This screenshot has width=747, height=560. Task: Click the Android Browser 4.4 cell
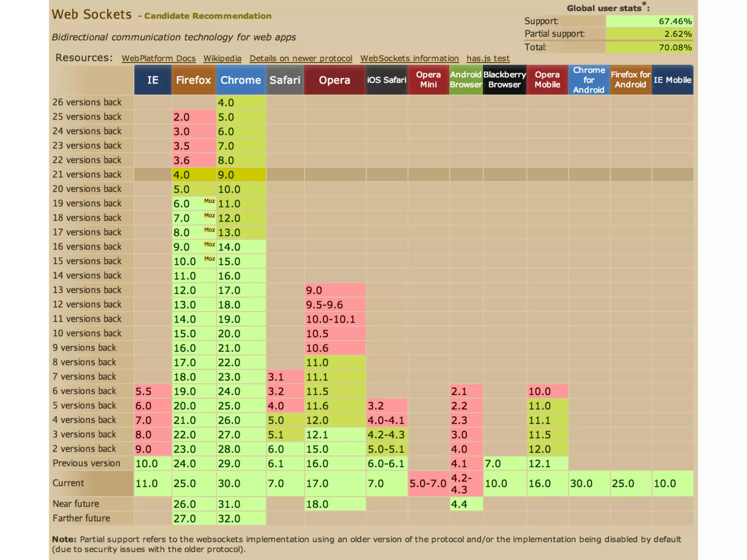pyautogui.click(x=466, y=504)
